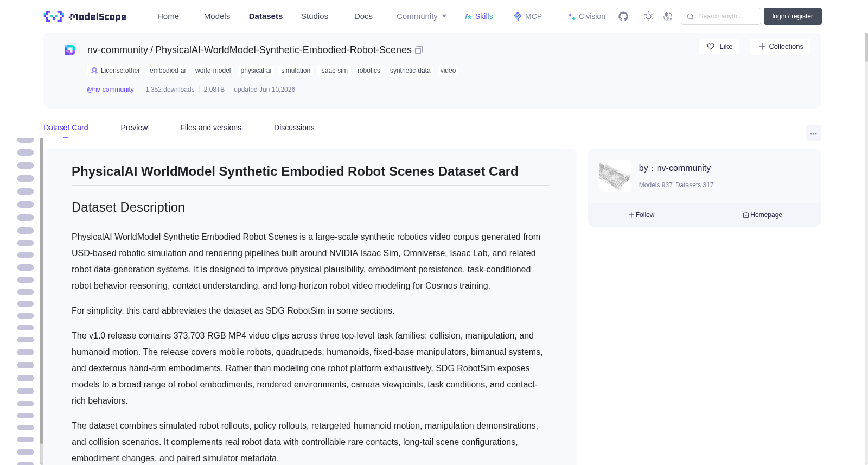Select the robotics tag
Image resolution: width=868 pixels, height=465 pixels.
(x=369, y=71)
